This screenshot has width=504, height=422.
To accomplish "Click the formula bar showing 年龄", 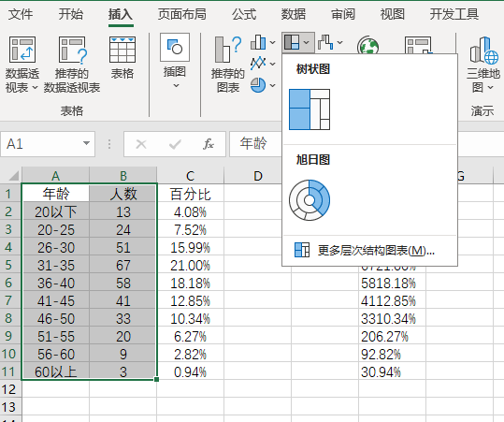I will (x=255, y=144).
